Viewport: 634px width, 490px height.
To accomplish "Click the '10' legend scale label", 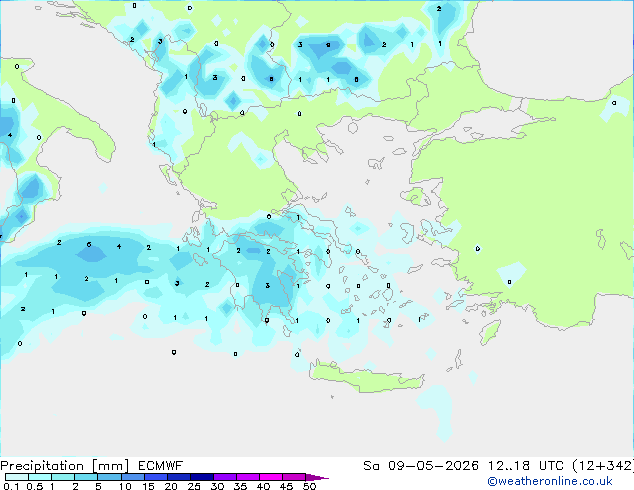I will pyautogui.click(x=125, y=486).
